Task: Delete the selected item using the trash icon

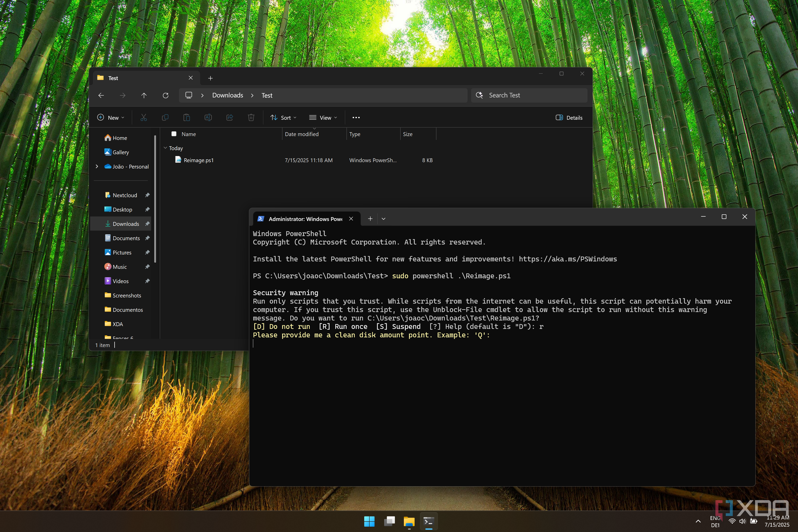Action: [251, 117]
